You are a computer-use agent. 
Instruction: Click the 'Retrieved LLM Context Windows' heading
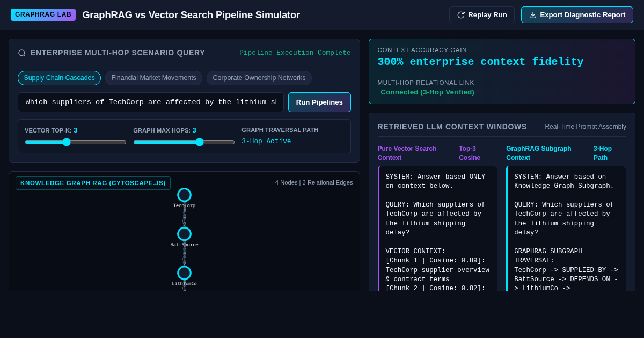pyautogui.click(x=452, y=127)
